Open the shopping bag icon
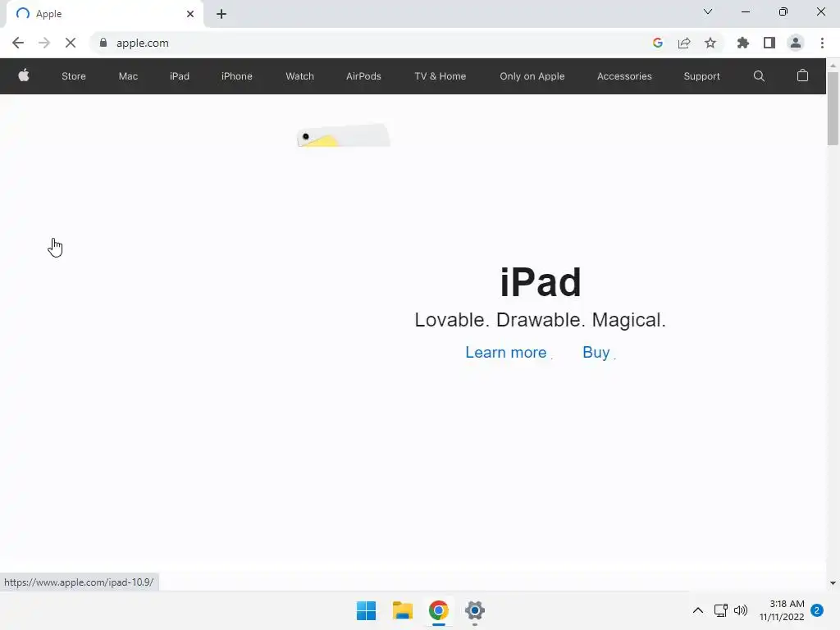Screen dimensions: 840x630 click(802, 75)
